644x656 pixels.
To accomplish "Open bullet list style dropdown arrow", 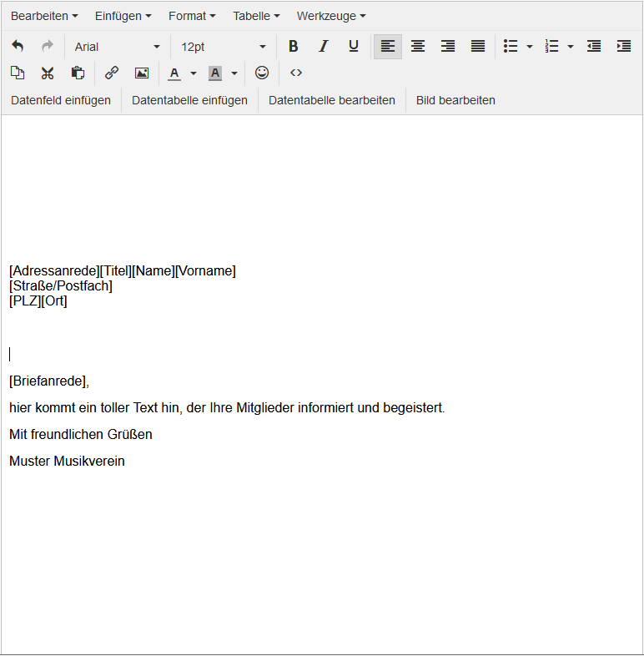I will (x=530, y=46).
